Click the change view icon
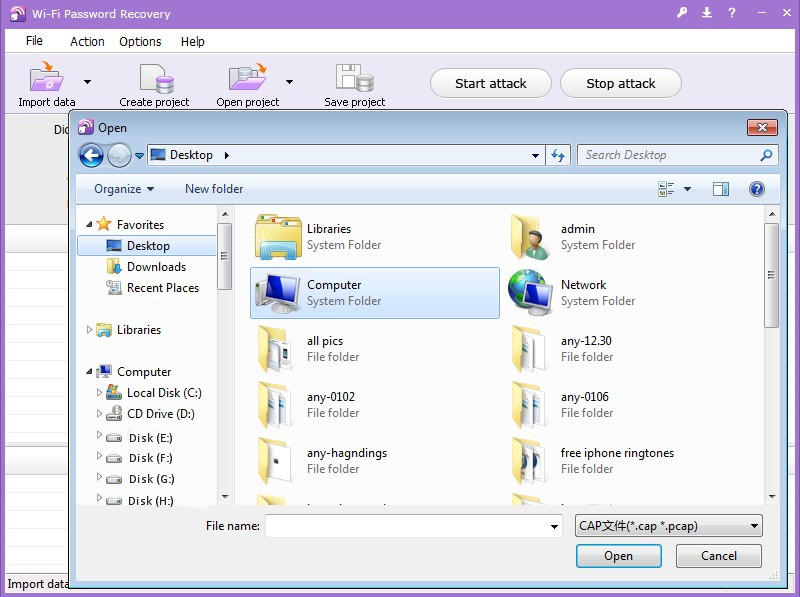Viewport: 800px width, 597px height. [666, 189]
